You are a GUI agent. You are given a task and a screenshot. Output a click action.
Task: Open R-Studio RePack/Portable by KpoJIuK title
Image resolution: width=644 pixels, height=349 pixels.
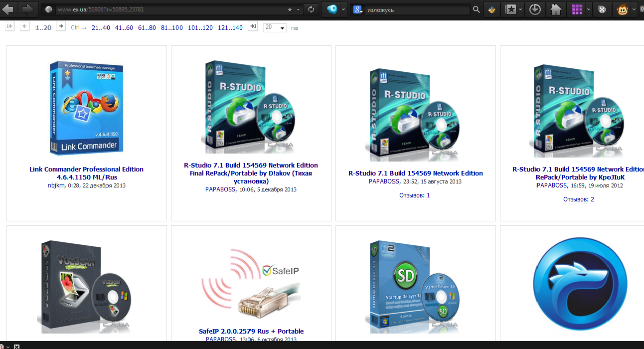pyautogui.click(x=578, y=173)
